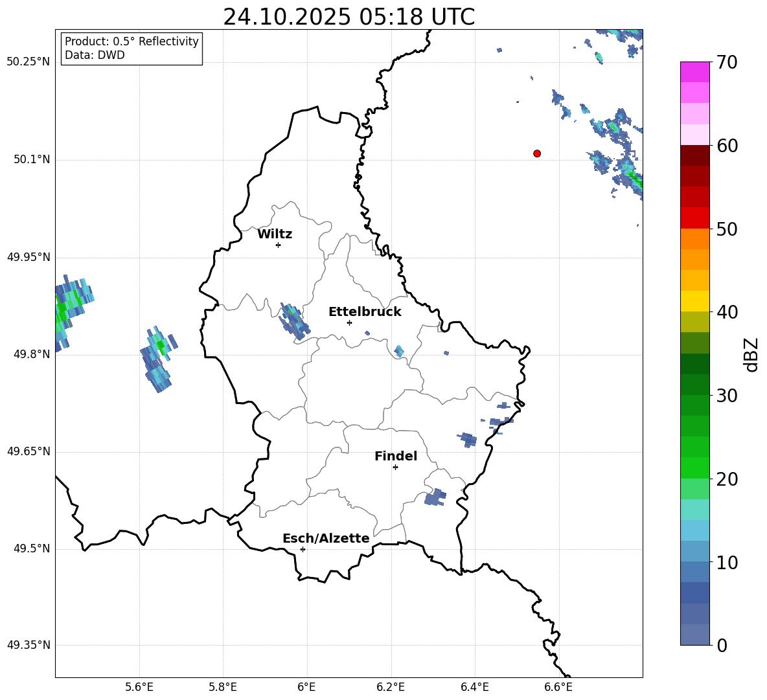The height and width of the screenshot is (700, 767).
Task: Click the 50.25°N latitude label
Action: coord(29,62)
